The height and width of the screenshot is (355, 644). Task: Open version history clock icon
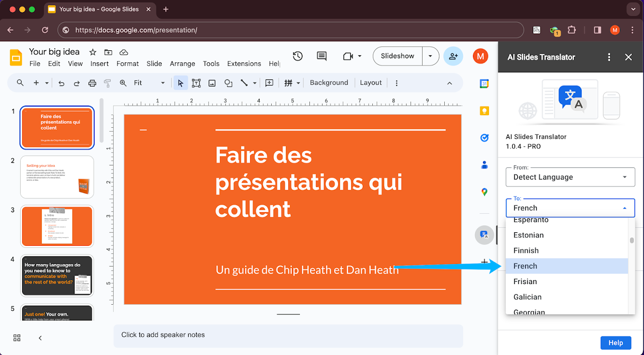[x=297, y=56]
